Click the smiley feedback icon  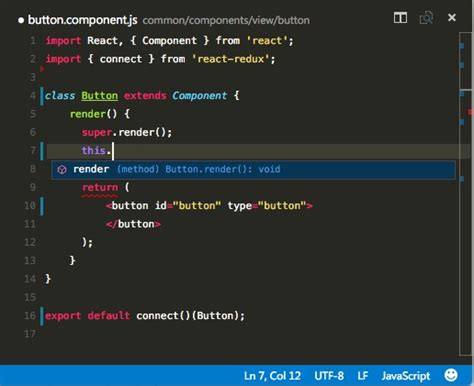point(451,375)
